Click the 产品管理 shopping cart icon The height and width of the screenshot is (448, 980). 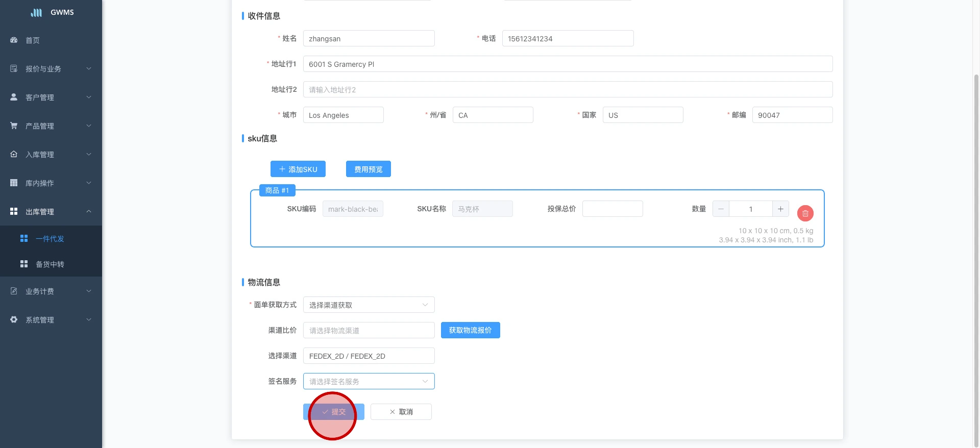point(14,126)
